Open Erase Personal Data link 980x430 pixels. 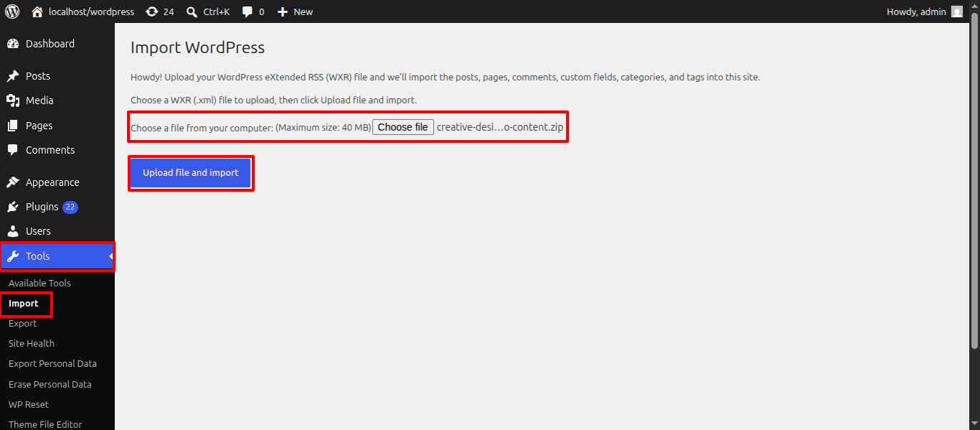[x=50, y=384]
